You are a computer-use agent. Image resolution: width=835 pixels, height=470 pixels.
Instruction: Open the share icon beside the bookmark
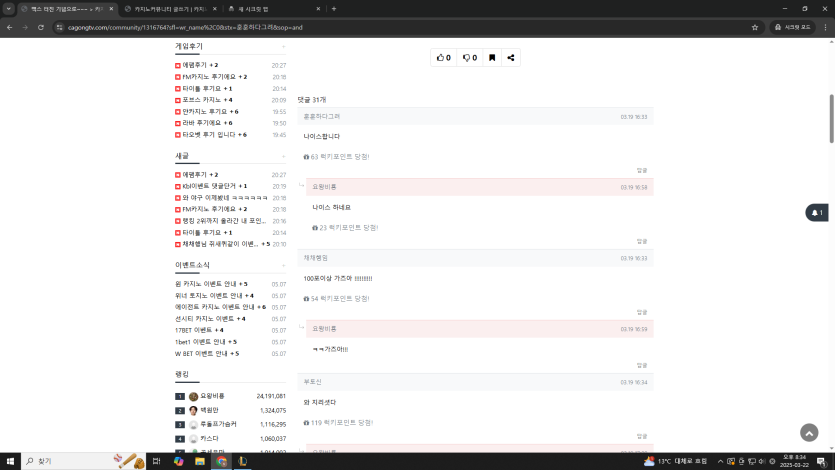[x=511, y=57]
